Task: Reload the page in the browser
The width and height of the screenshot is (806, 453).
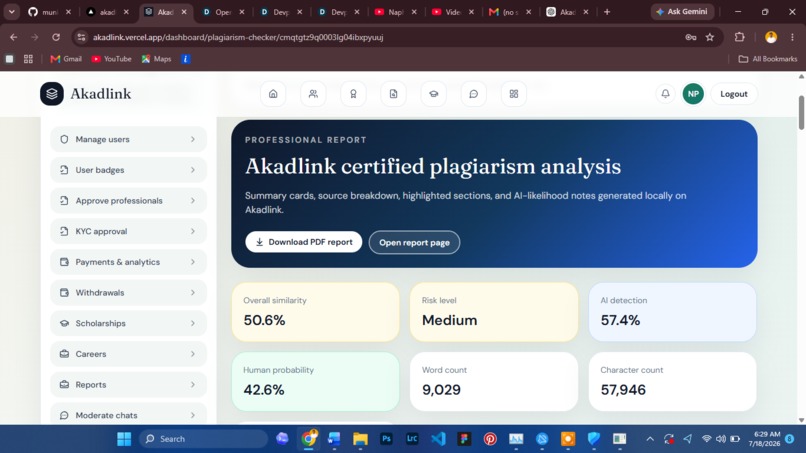Action: click(x=56, y=37)
